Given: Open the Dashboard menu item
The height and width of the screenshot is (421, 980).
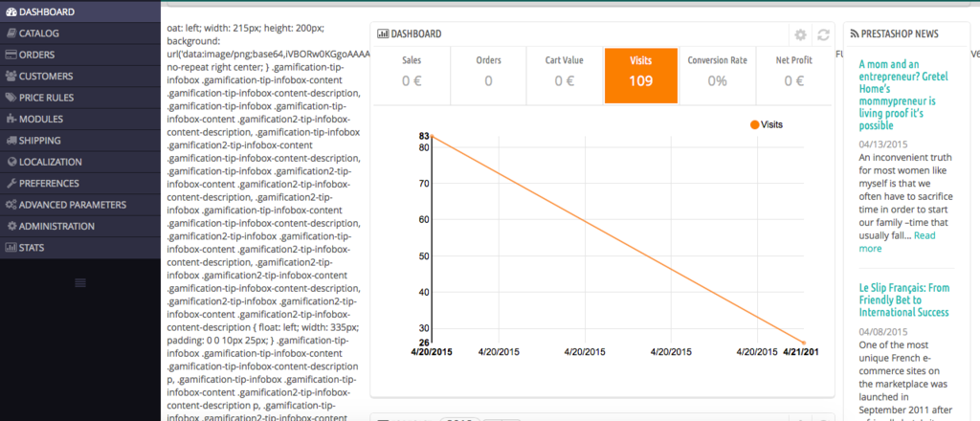Looking at the screenshot, I should click(80, 11).
